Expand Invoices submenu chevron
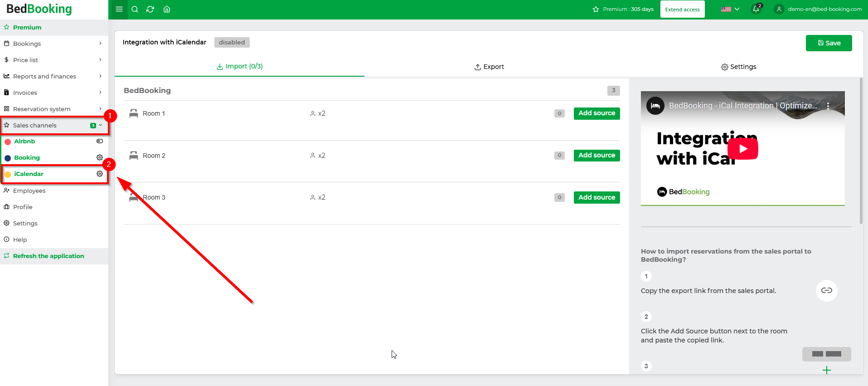 click(x=100, y=93)
